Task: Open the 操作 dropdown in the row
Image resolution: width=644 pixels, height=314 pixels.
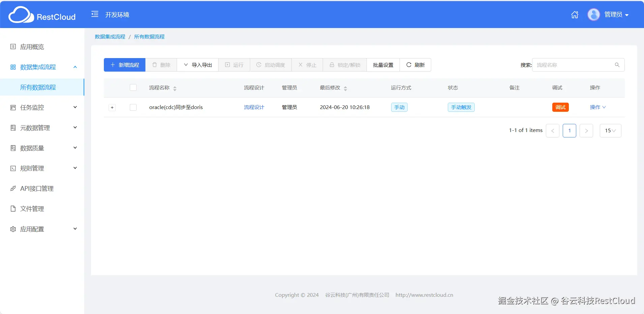Action: pos(598,107)
